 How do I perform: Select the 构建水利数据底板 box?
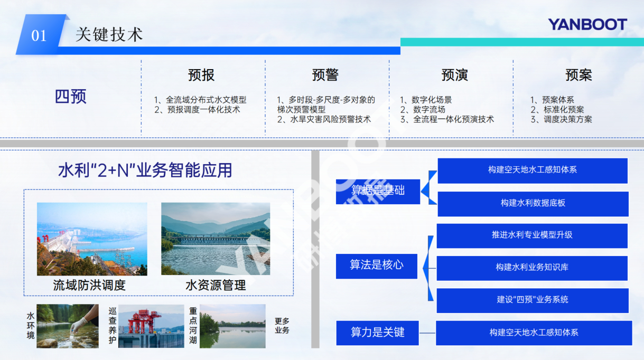pos(533,203)
